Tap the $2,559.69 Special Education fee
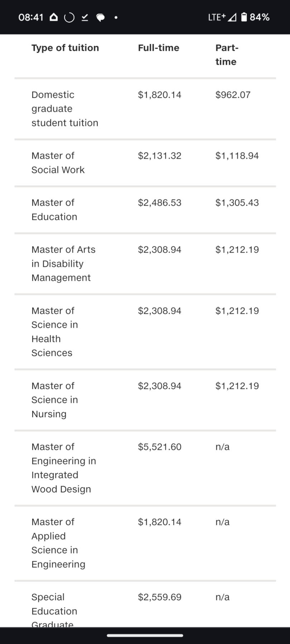290x644 pixels. pos(160,597)
